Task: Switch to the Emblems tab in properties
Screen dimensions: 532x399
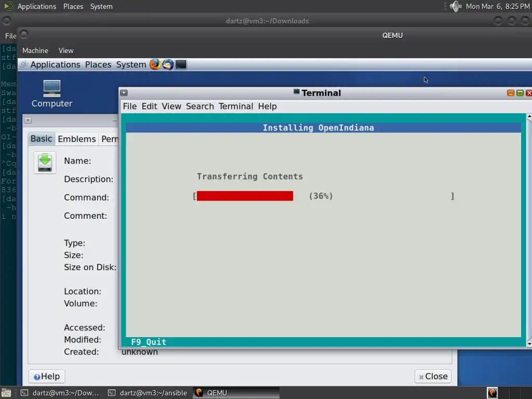Action: 77,139
